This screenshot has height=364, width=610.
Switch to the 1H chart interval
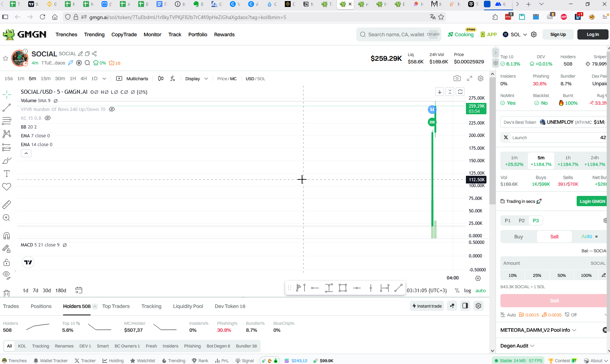pyautogui.click(x=73, y=78)
